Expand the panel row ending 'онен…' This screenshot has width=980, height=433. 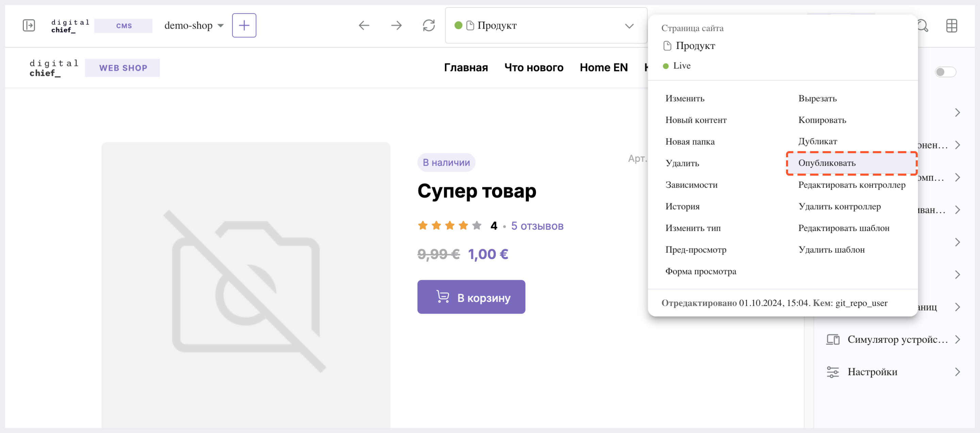958,145
